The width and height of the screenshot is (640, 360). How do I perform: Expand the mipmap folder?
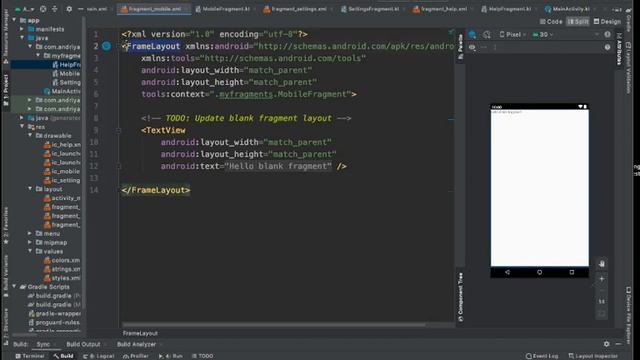(30, 242)
